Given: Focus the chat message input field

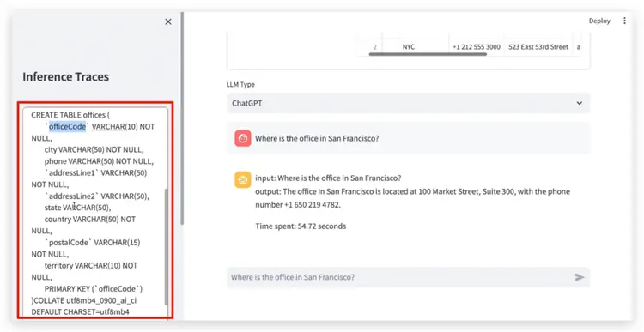Looking at the screenshot, I should tap(408, 277).
